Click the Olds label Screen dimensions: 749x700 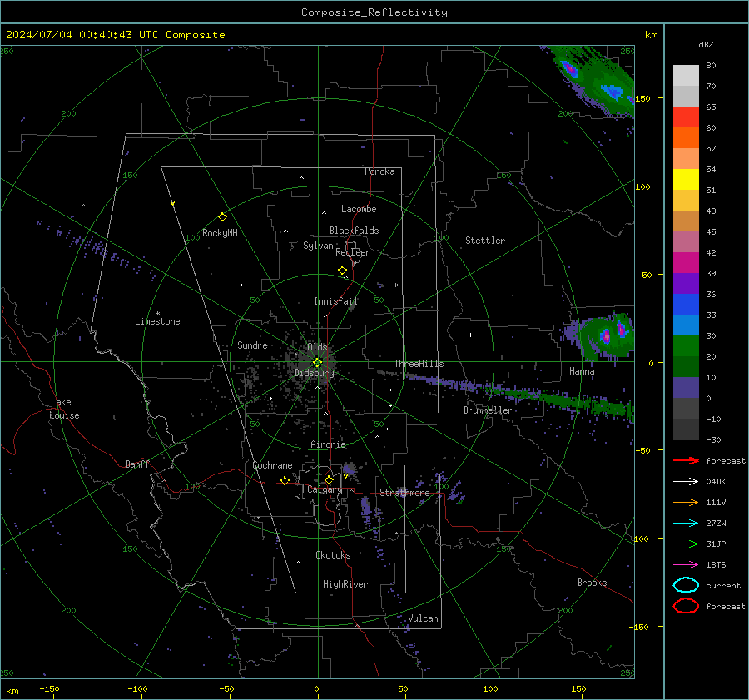317,347
